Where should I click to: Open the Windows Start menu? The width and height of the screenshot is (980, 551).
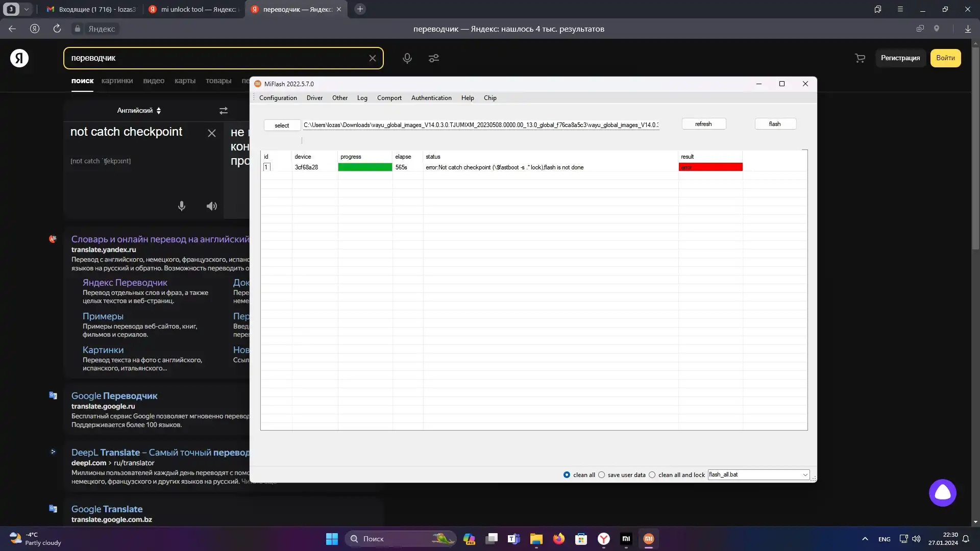click(332, 539)
